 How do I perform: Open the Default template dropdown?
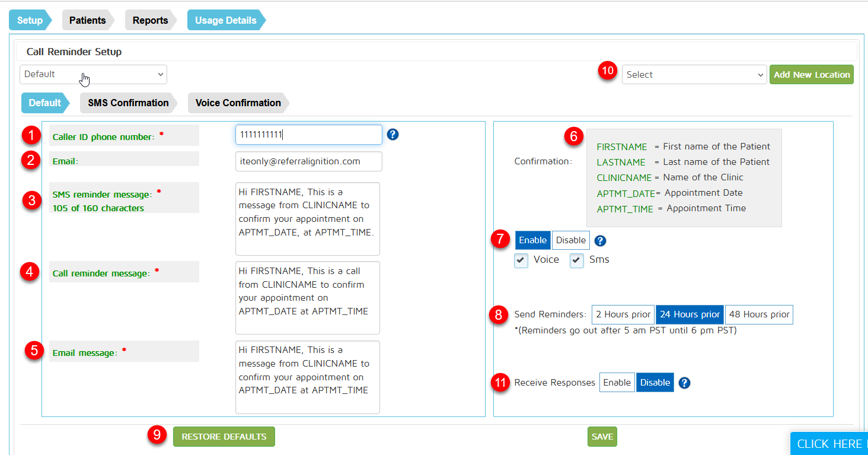pos(93,74)
